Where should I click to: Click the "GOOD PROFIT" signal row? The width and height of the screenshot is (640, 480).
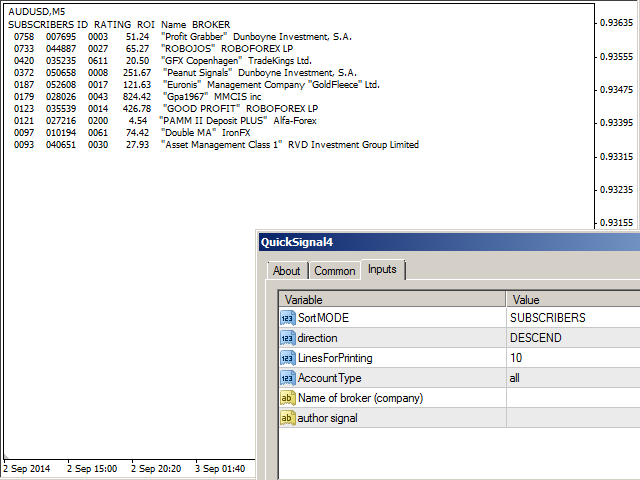point(166,109)
